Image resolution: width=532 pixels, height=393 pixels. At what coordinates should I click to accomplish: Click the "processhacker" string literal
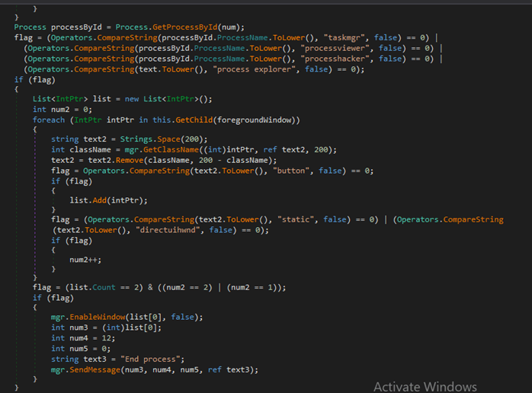(x=338, y=58)
